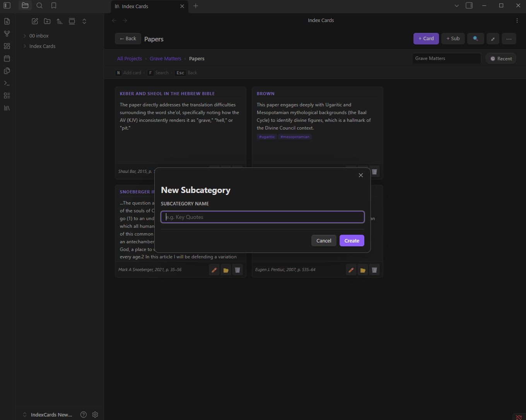Open quick switcher file-search ribbon icon
This screenshot has height=420, width=526.
click(x=7, y=21)
